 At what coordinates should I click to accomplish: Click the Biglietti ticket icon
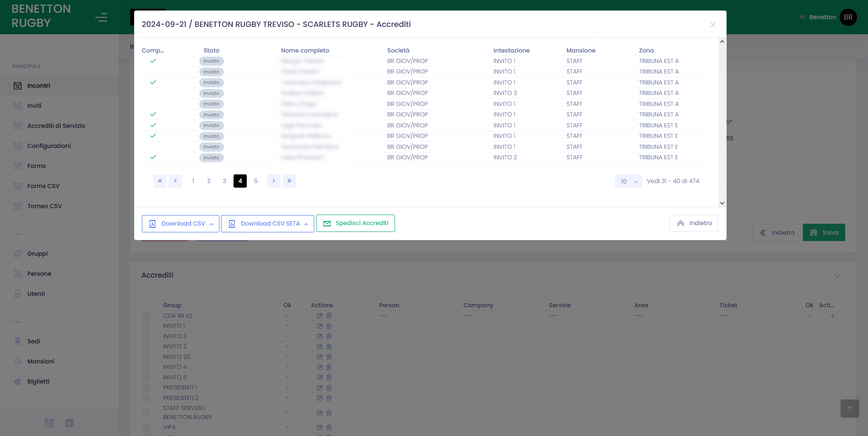click(17, 382)
